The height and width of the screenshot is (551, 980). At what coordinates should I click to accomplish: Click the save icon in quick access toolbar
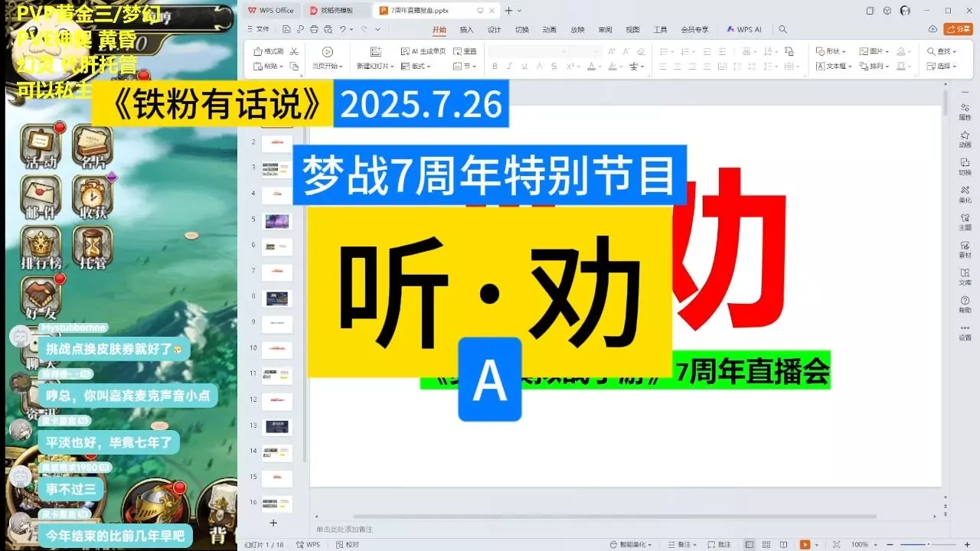point(286,30)
